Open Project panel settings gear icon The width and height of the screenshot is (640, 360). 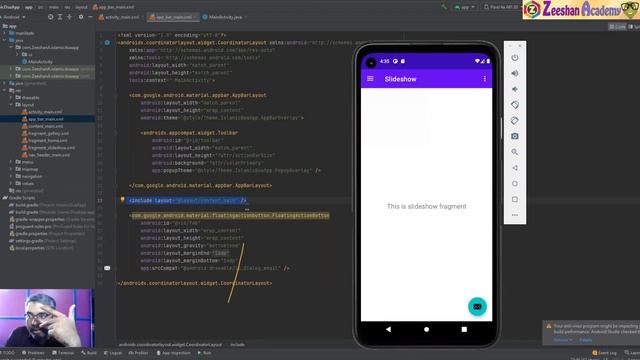[81, 17]
